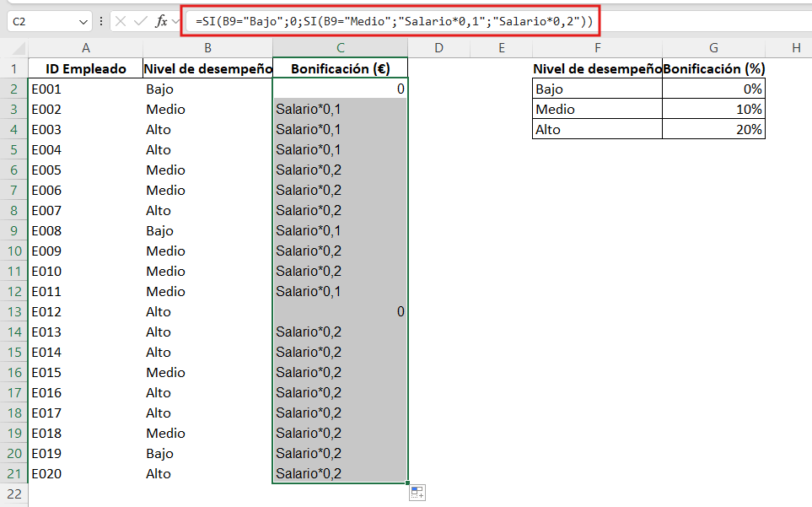Select row 1 header

14,69
